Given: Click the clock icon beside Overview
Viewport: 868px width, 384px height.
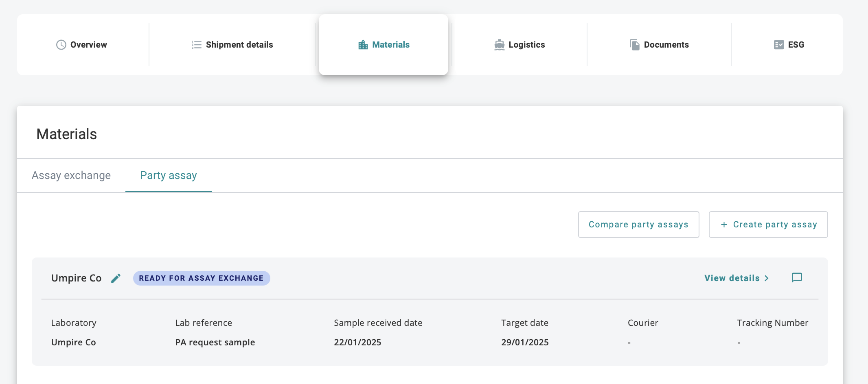Looking at the screenshot, I should (61, 45).
